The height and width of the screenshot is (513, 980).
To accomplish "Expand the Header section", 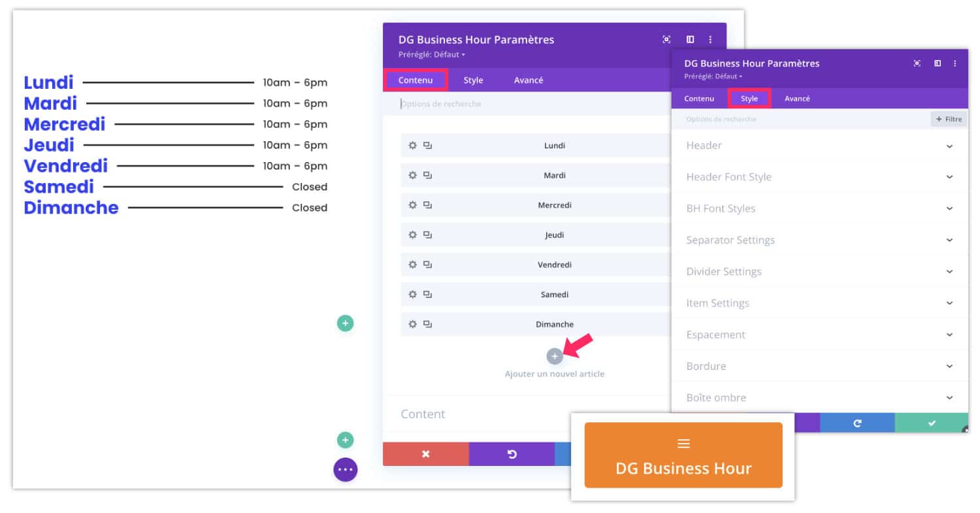I will click(x=820, y=146).
